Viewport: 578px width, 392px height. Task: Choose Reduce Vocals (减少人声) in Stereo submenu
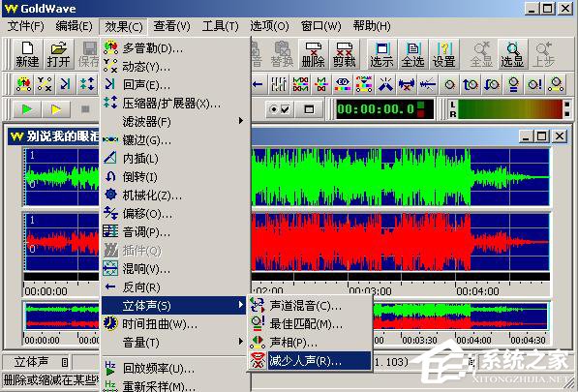310,361
